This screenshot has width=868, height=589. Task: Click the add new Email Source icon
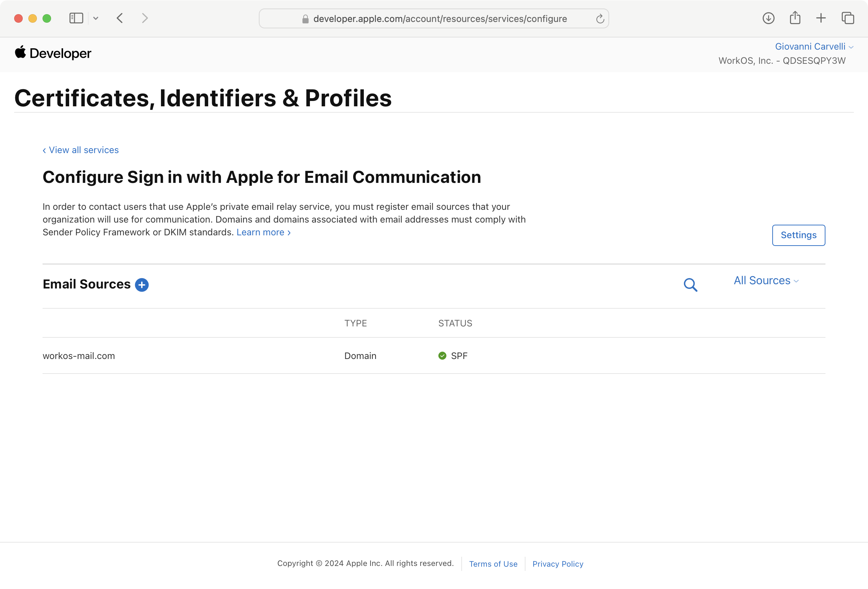[141, 284]
